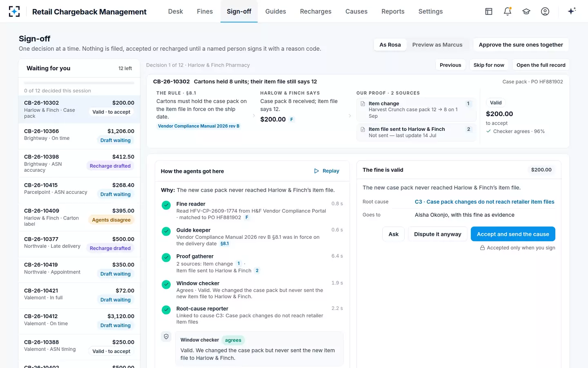Click "Checker agrees · 96%" text
Screen dimensions: 588x368
click(x=519, y=131)
